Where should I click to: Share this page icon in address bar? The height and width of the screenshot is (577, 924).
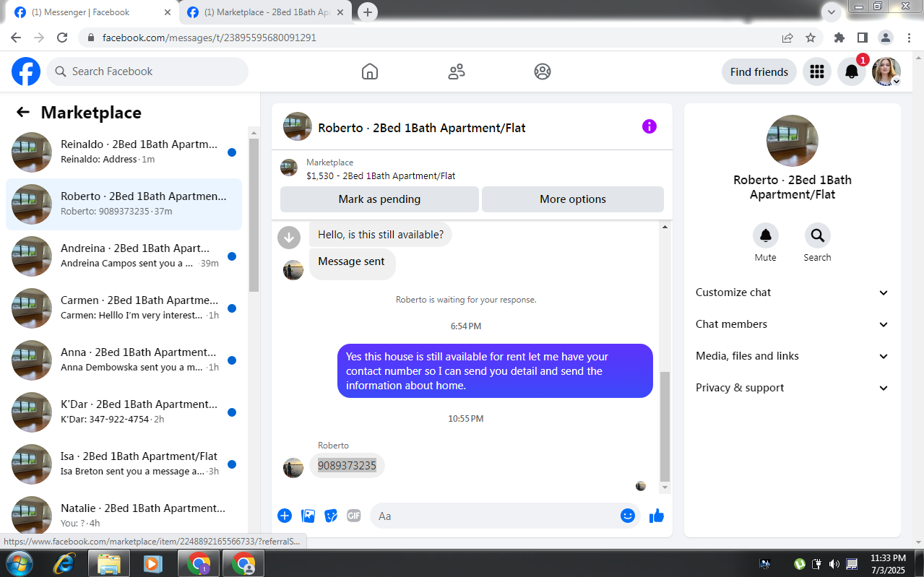(x=787, y=38)
